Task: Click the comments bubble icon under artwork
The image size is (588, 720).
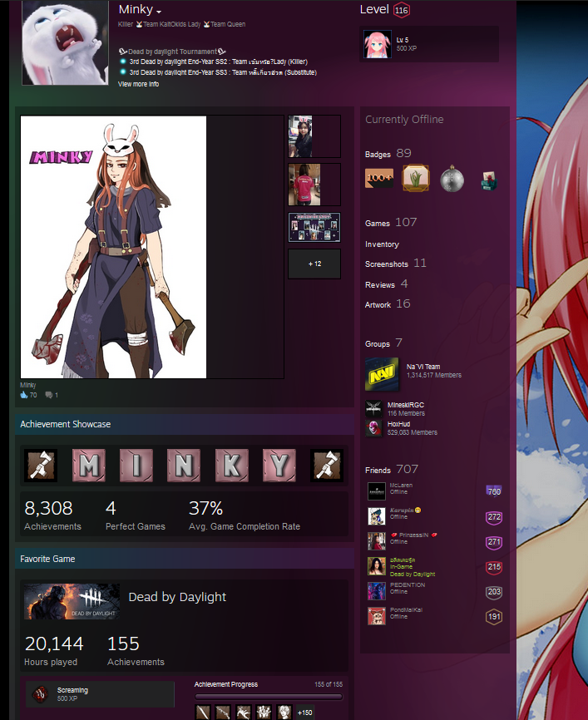Action: tap(49, 395)
